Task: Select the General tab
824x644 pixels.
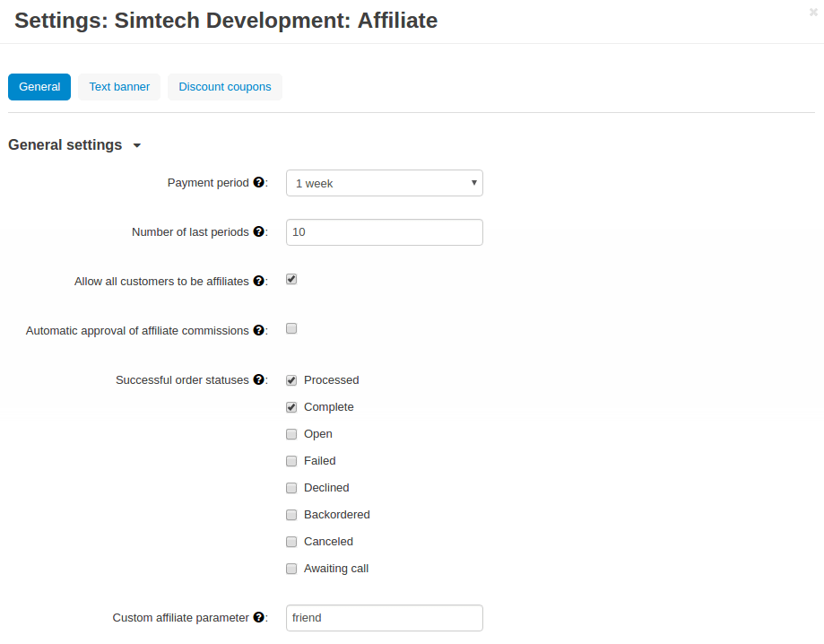Action: 39,87
